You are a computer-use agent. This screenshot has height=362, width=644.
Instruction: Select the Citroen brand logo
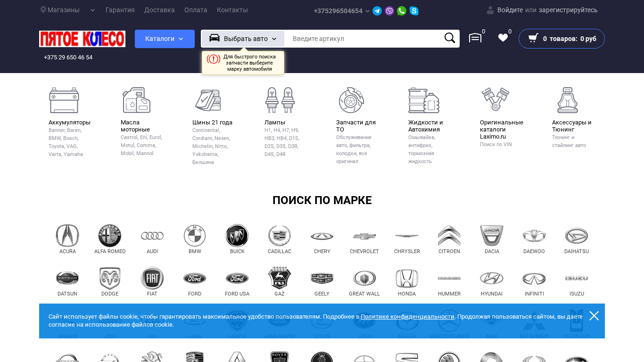click(449, 236)
